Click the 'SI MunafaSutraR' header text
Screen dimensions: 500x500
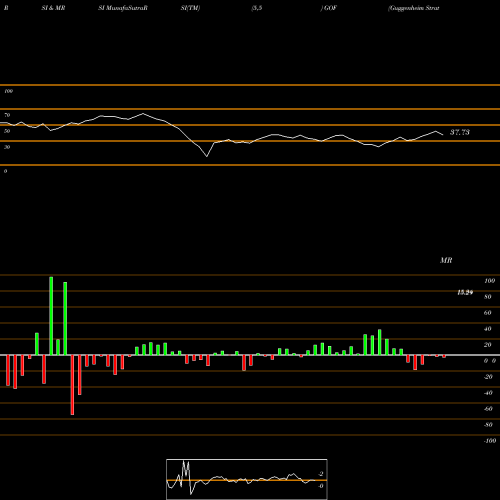coord(123,8)
